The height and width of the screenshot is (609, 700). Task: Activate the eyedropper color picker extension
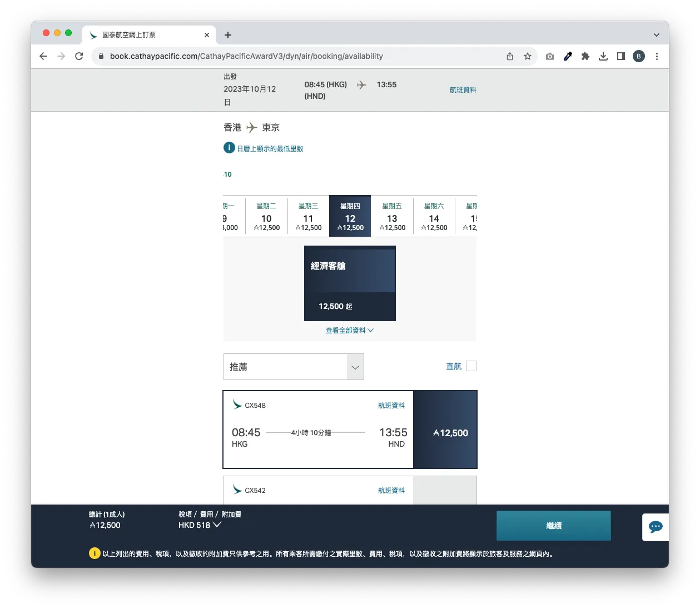568,56
